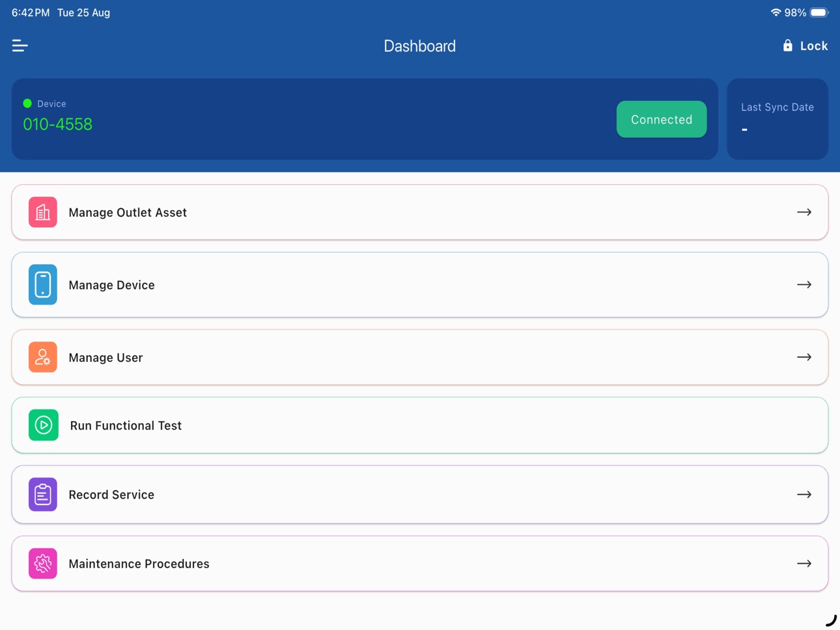Select the Maintenance Procedures label

coord(139,564)
